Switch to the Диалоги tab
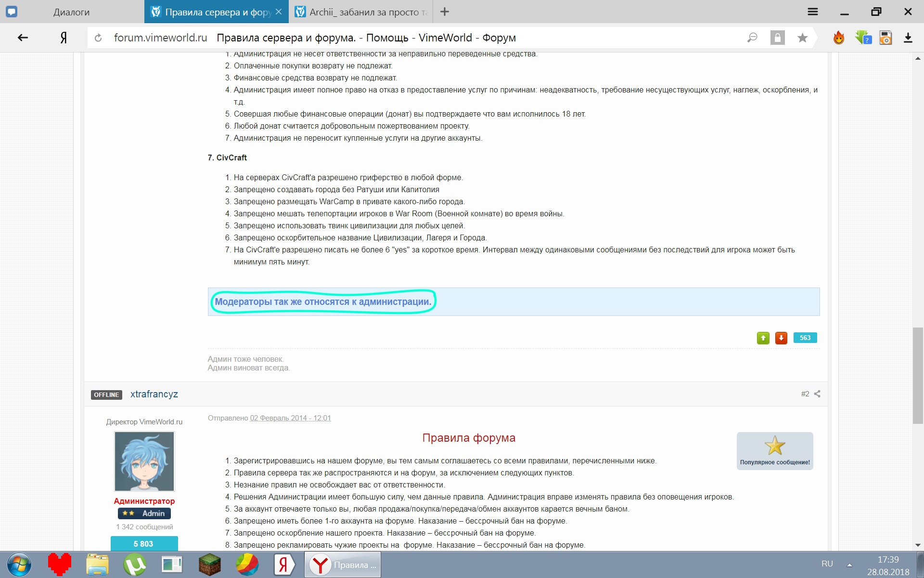The height and width of the screenshot is (578, 924). [71, 12]
